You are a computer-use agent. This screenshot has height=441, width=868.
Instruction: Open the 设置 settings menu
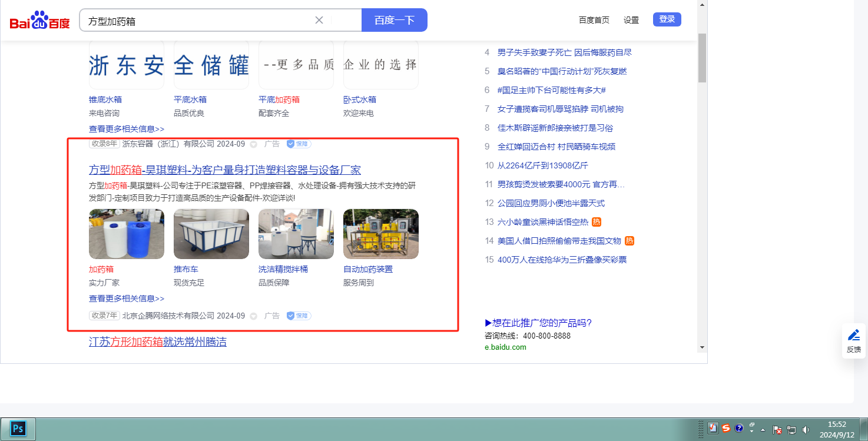tap(631, 20)
